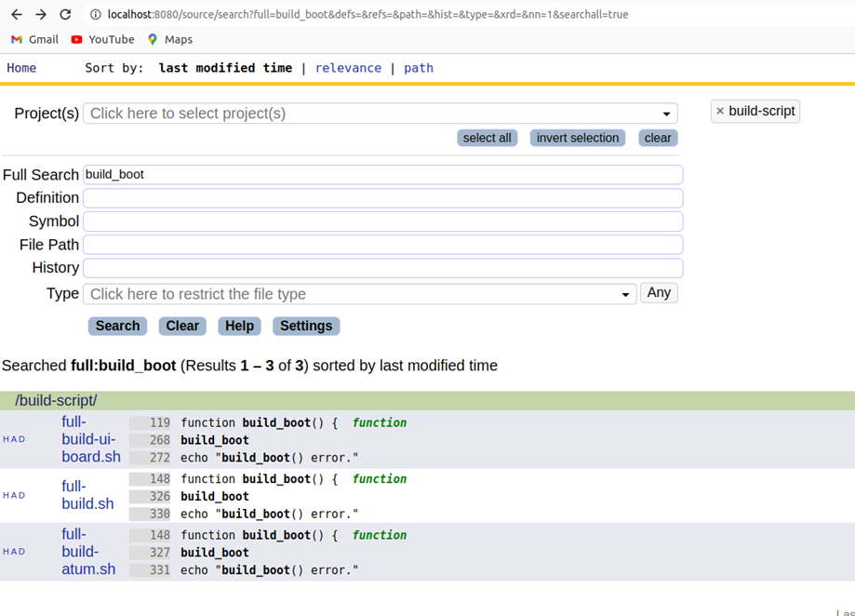Image resolution: width=855 pixels, height=616 pixels.
Task: Go forward using browser forward arrow
Action: click(41, 14)
